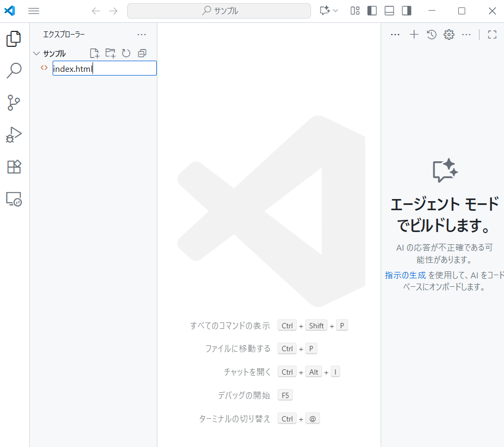
Task: Open the Remote Explorer view
Action: pyautogui.click(x=14, y=200)
